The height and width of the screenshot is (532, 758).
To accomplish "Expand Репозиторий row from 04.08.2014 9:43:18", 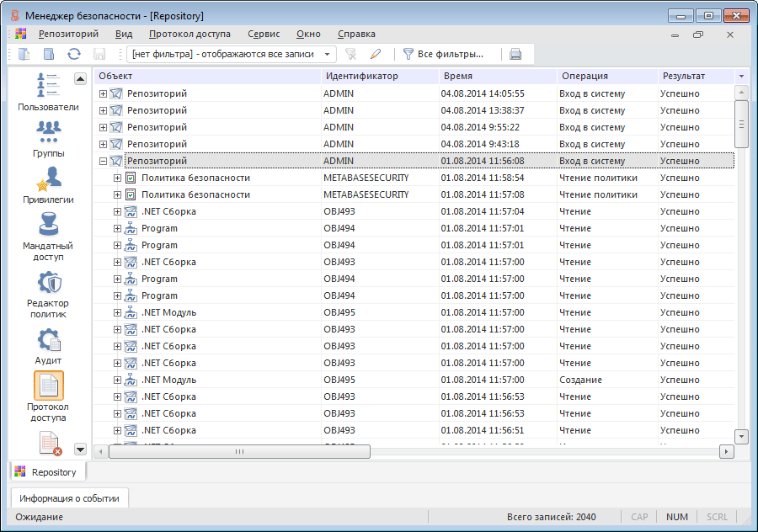I will click(103, 145).
